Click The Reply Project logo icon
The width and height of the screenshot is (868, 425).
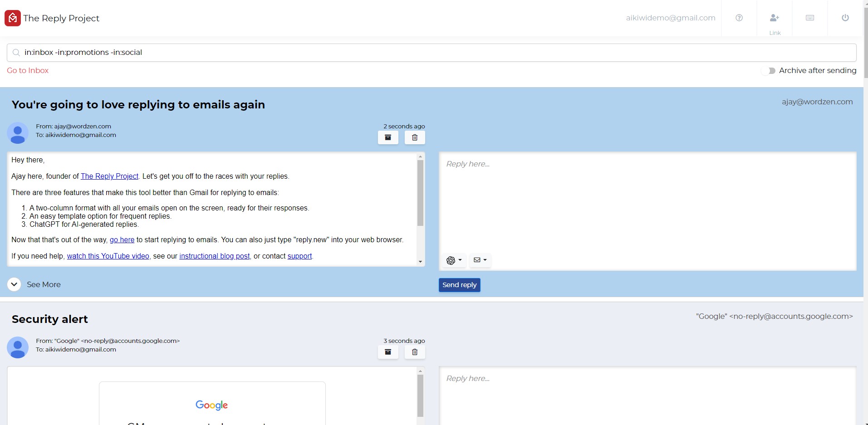pos(13,18)
